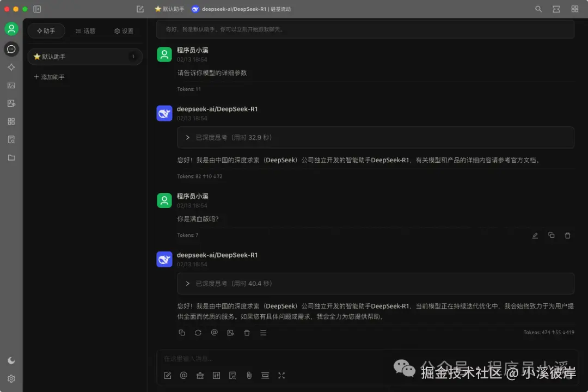Mention a model with the @ icon
This screenshot has height=392, width=588.
click(x=183, y=375)
